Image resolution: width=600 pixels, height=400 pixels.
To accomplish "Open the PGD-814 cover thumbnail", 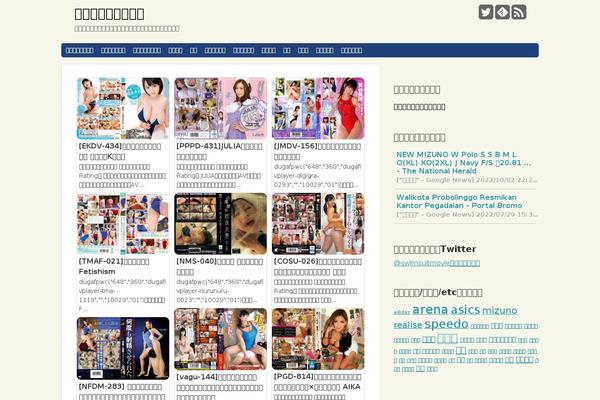I will (x=318, y=339).
